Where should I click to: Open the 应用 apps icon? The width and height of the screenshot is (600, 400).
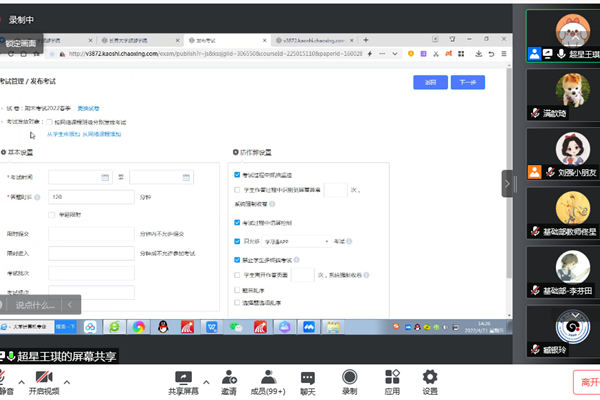[390, 377]
